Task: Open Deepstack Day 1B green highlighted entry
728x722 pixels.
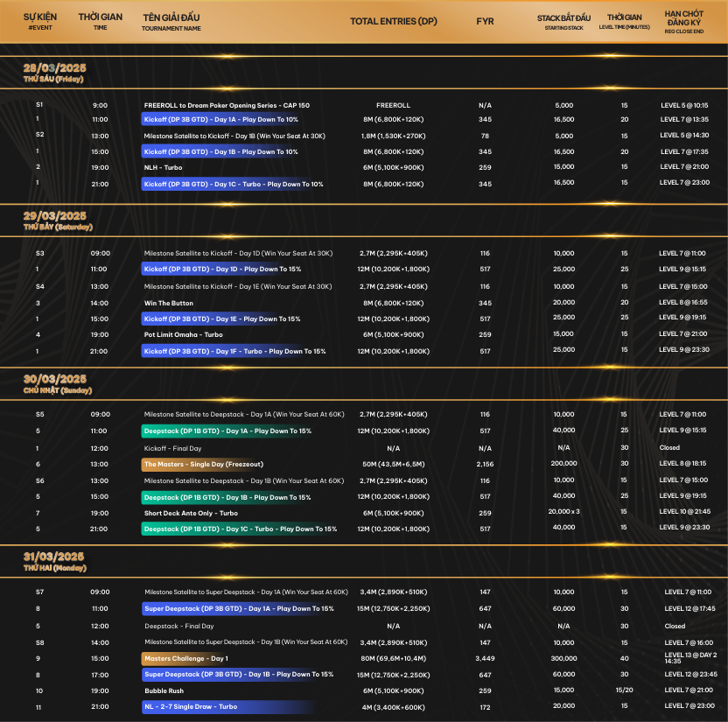Action: pyautogui.click(x=227, y=498)
